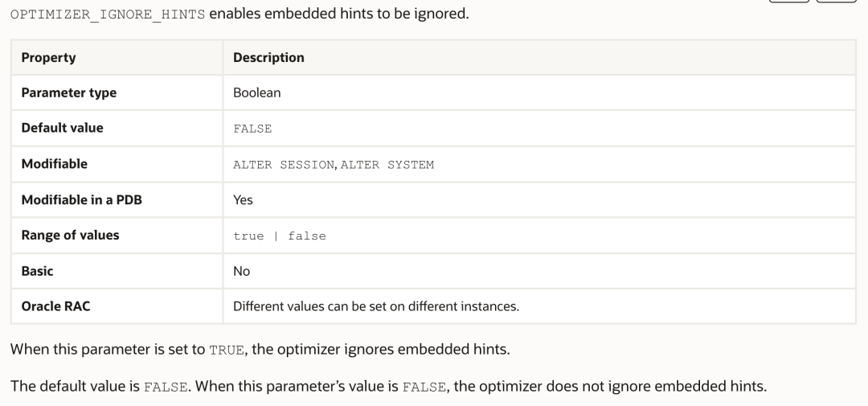Click the Modifiable in a PDB label
The height and width of the screenshot is (406, 868).
pyautogui.click(x=81, y=200)
